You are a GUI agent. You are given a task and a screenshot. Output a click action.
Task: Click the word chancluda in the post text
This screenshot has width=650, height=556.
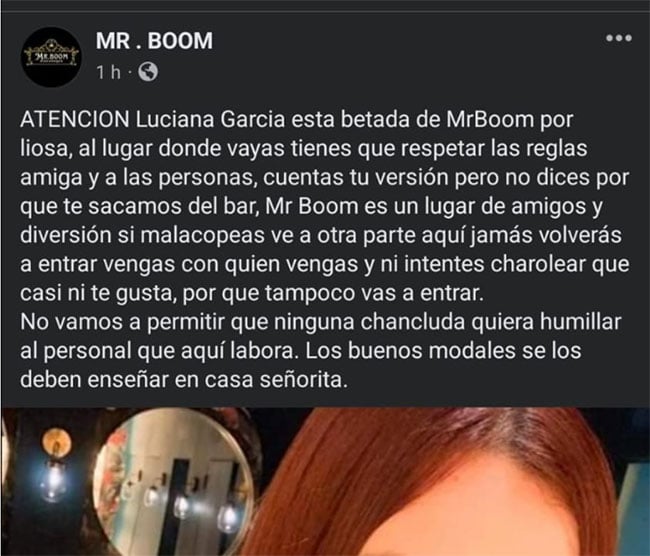point(412,322)
